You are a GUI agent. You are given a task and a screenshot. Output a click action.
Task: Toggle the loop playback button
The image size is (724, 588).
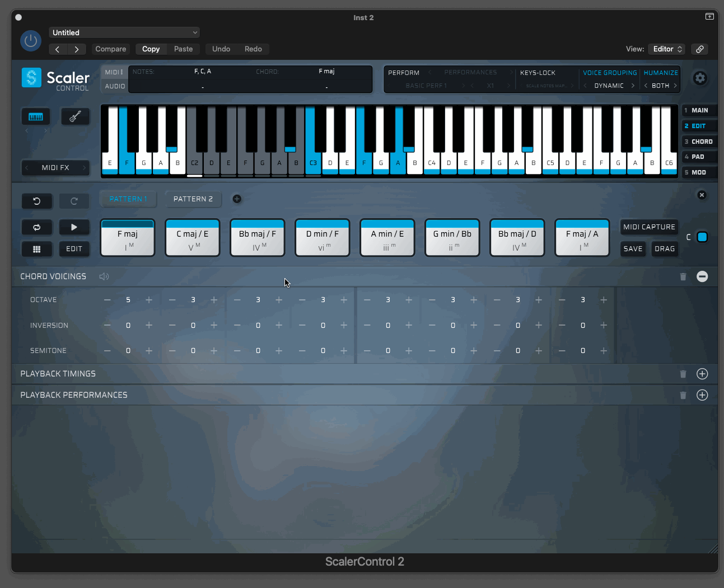37,227
